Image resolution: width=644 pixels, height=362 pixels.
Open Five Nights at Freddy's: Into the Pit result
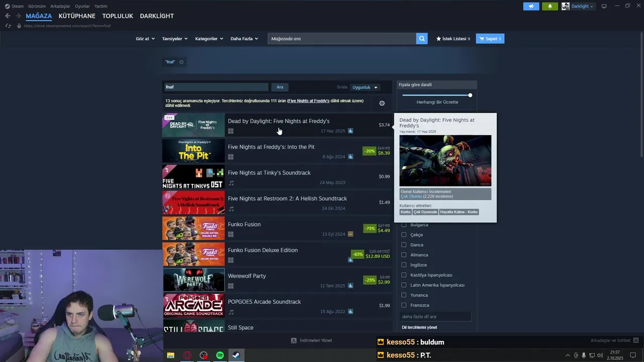[x=277, y=151]
